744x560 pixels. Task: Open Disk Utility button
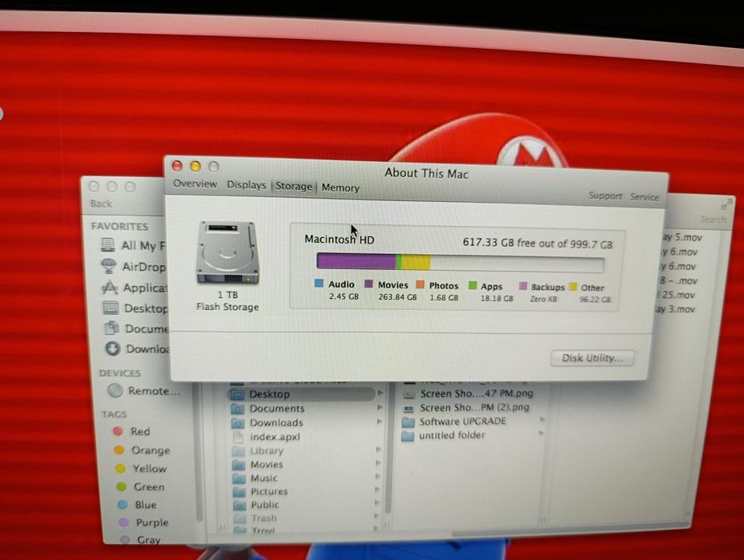click(592, 358)
